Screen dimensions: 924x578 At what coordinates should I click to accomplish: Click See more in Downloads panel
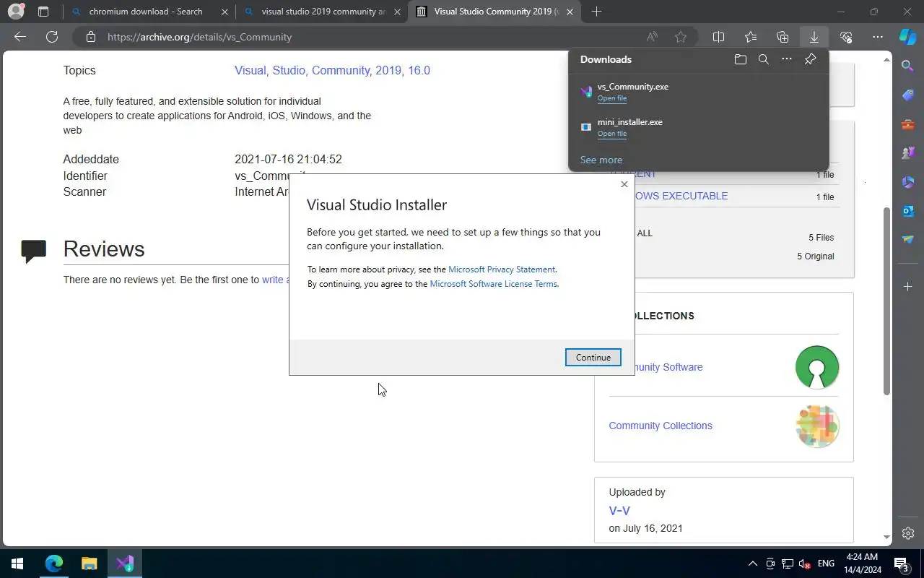tap(601, 160)
